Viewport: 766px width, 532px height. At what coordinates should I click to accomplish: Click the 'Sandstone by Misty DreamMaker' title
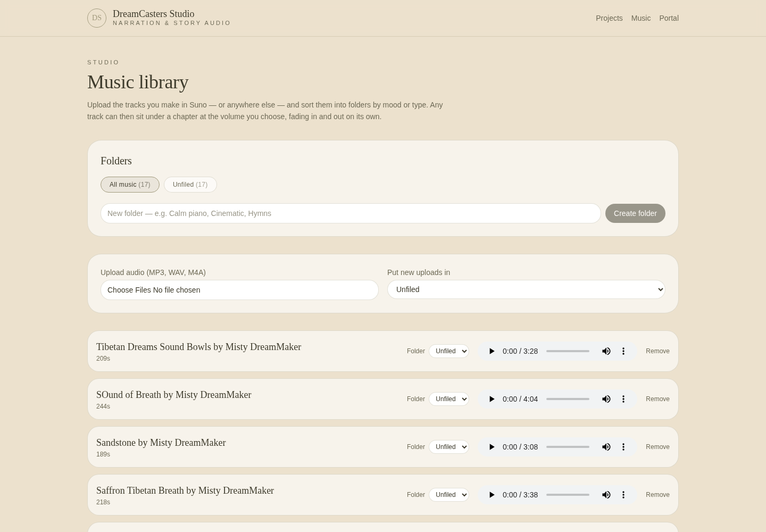[161, 443]
